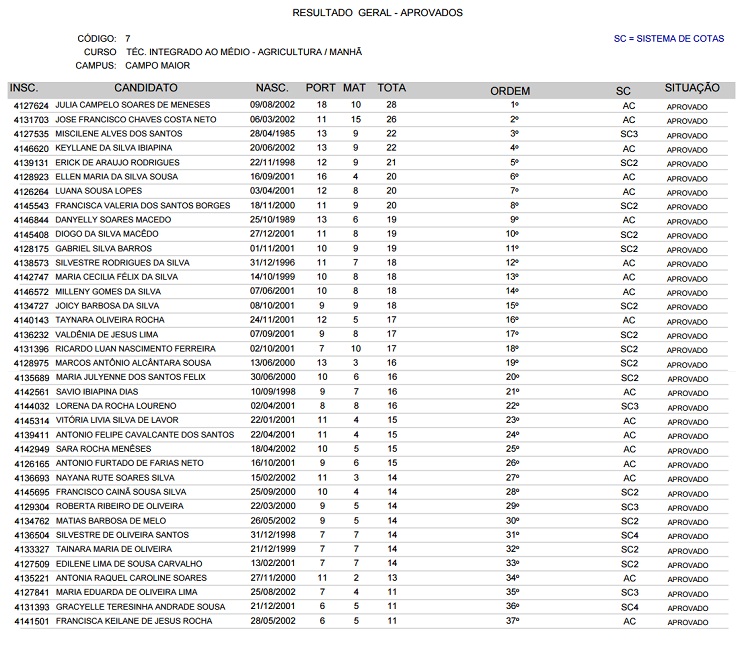
Task: Select candidate 'DIOGO DA SILVA MACÊDO'
Action: (x=107, y=234)
